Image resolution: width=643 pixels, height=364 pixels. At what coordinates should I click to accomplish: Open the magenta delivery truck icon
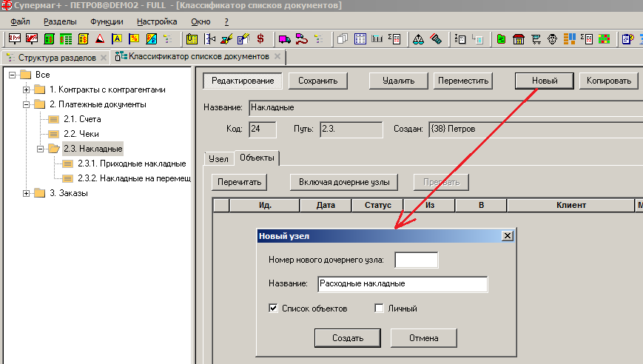284,39
